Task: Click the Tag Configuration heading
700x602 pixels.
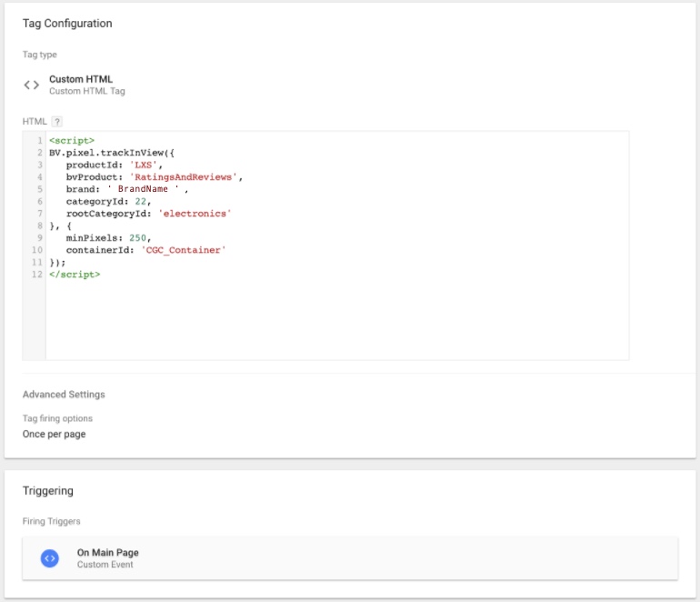Action: [67, 24]
